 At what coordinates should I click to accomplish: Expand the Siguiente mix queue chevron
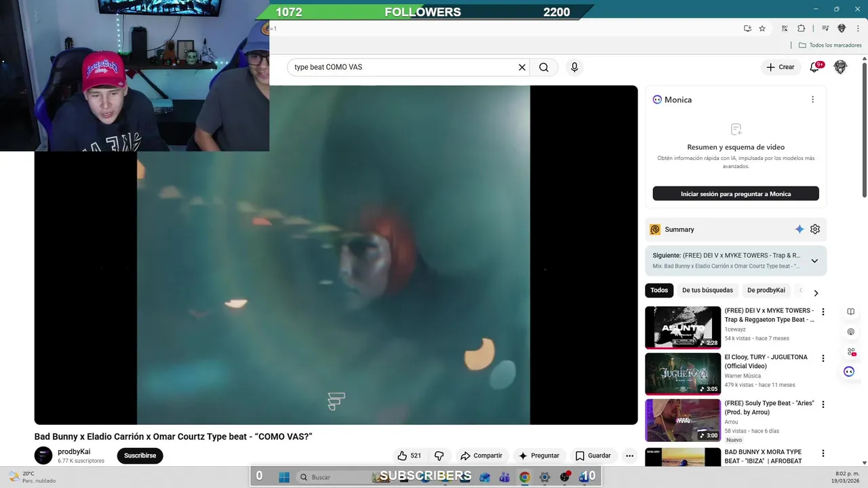[814, 261]
